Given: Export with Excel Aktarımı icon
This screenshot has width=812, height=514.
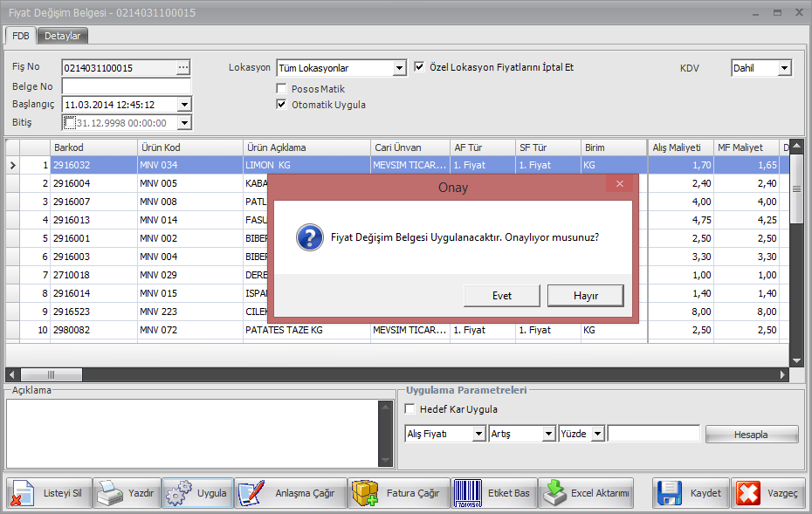Looking at the screenshot, I should [553, 494].
